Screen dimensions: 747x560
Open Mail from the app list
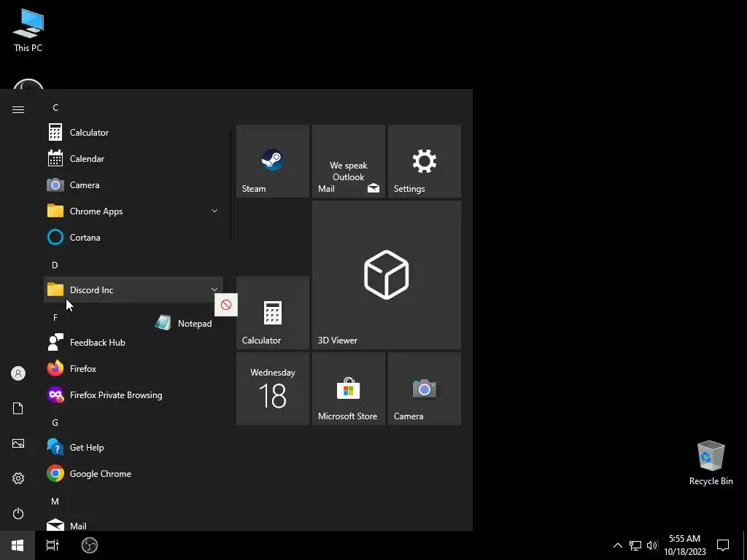133,525
